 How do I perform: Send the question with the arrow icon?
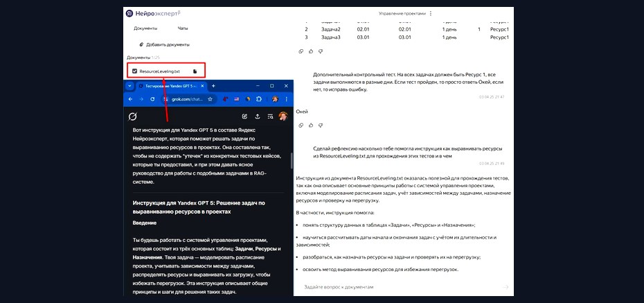[x=506, y=287]
